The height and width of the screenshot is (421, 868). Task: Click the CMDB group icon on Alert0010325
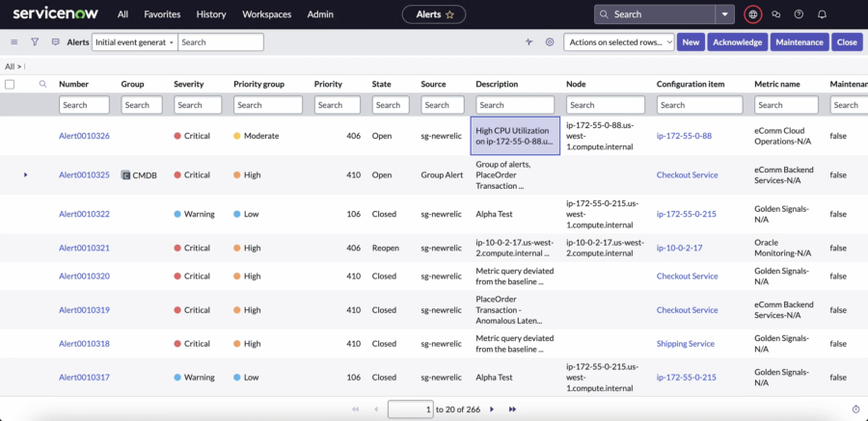125,174
